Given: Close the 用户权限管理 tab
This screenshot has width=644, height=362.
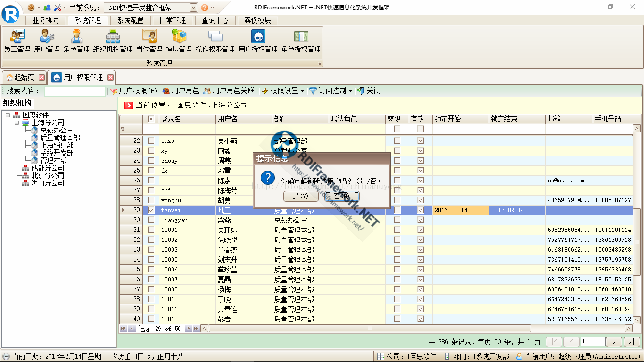Looking at the screenshot, I should click(x=110, y=77).
